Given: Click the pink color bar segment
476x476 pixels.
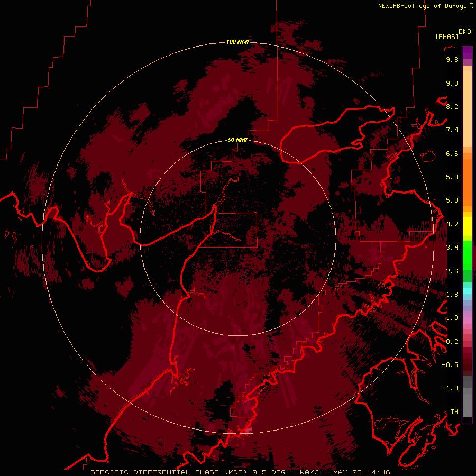Looking at the screenshot, I should pos(467,321).
